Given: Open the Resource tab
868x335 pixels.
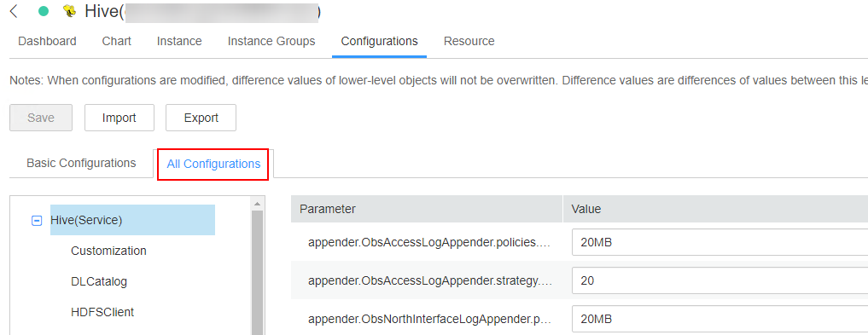Looking at the screenshot, I should click(469, 41).
